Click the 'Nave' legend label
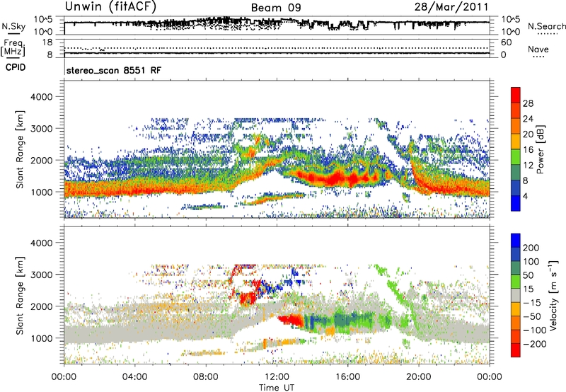Image resolution: width=566 pixels, height=392 pixels. tap(538, 50)
